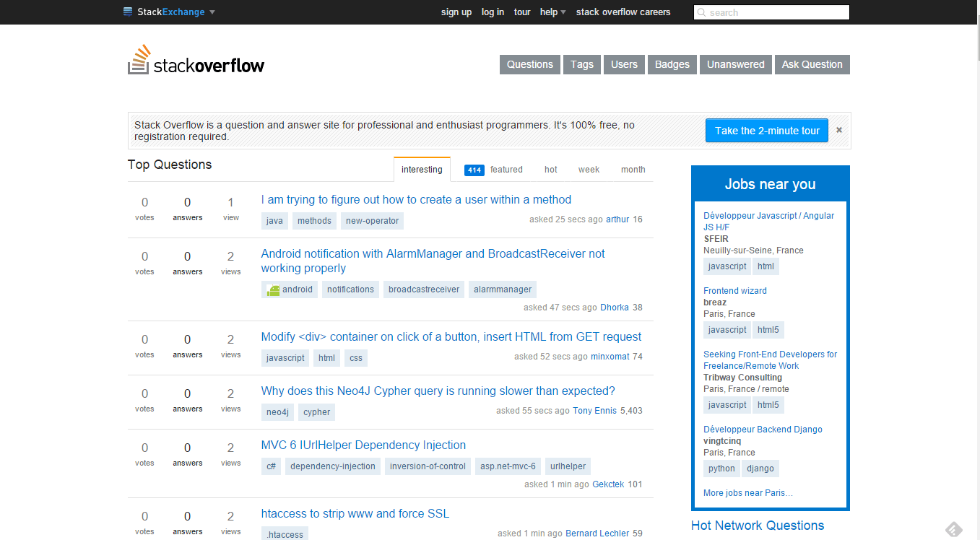
Task: Open the Modify div container question
Action: pos(451,337)
